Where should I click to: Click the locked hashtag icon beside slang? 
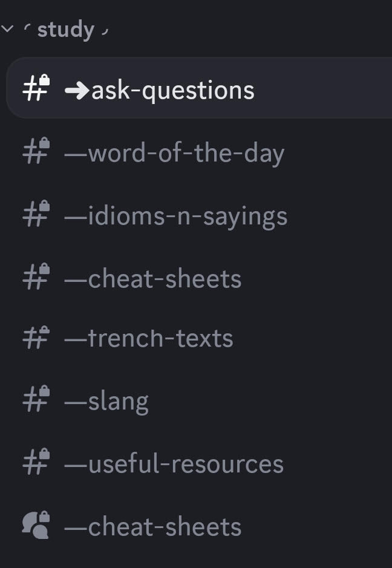tap(36, 399)
